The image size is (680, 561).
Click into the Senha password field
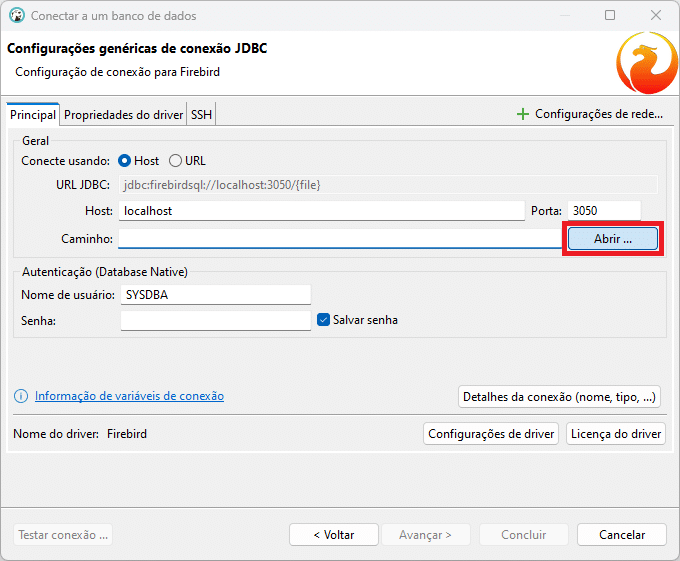(216, 321)
